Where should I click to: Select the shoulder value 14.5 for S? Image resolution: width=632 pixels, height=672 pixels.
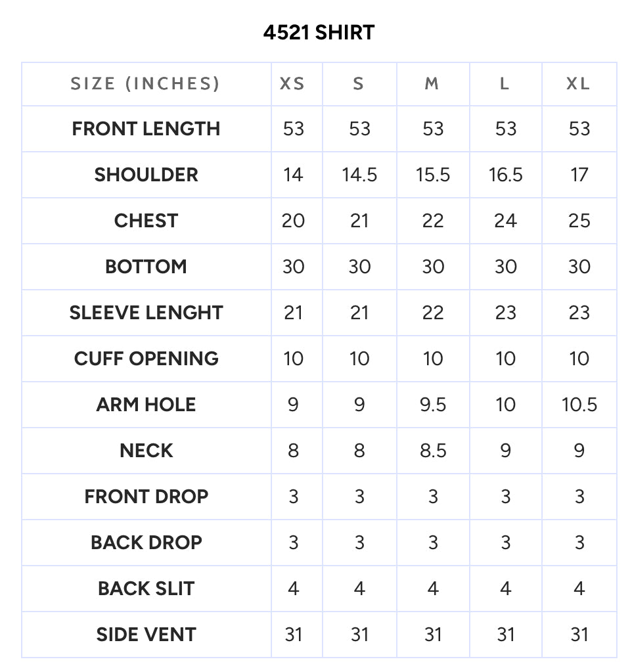point(359,175)
